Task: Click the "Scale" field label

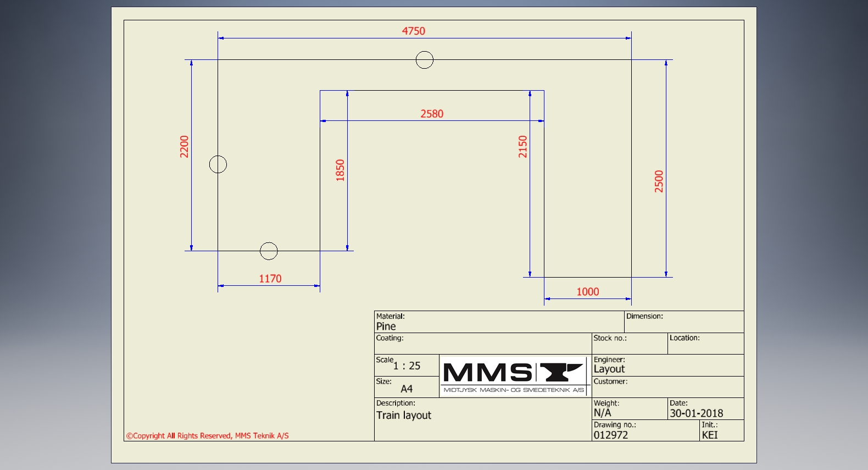Action: pos(385,360)
